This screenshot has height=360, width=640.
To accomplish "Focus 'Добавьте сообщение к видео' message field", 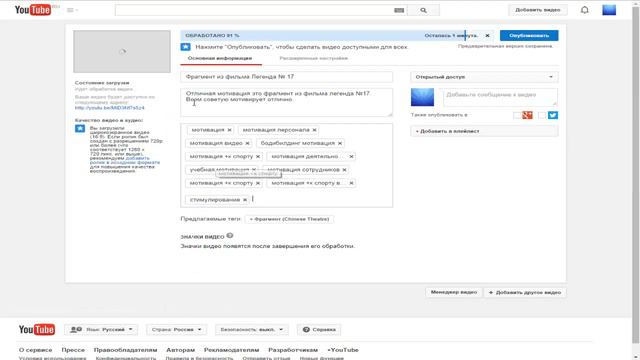I will coord(500,98).
